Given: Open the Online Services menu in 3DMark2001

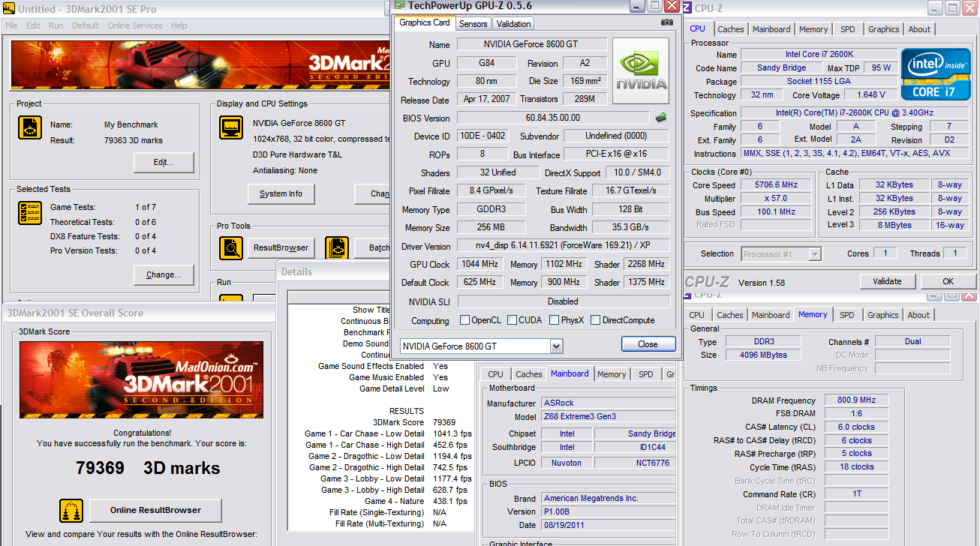Looking at the screenshot, I should click(x=134, y=25).
